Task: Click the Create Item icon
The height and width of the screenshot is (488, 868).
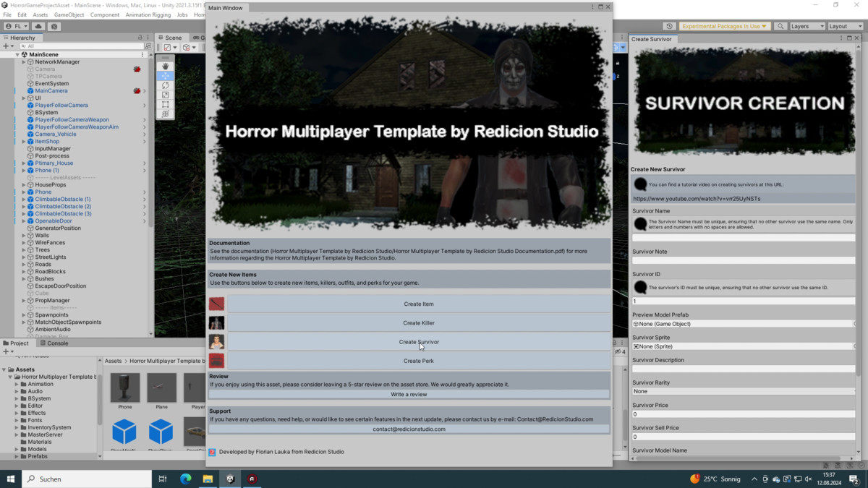Action: [216, 304]
